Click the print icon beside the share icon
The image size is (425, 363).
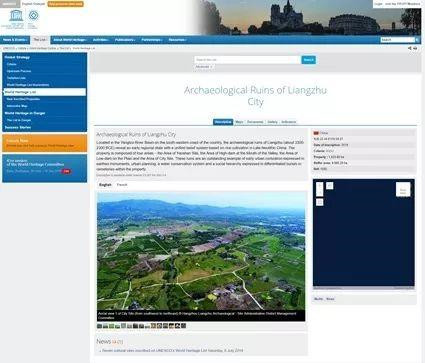pyautogui.click(x=415, y=48)
